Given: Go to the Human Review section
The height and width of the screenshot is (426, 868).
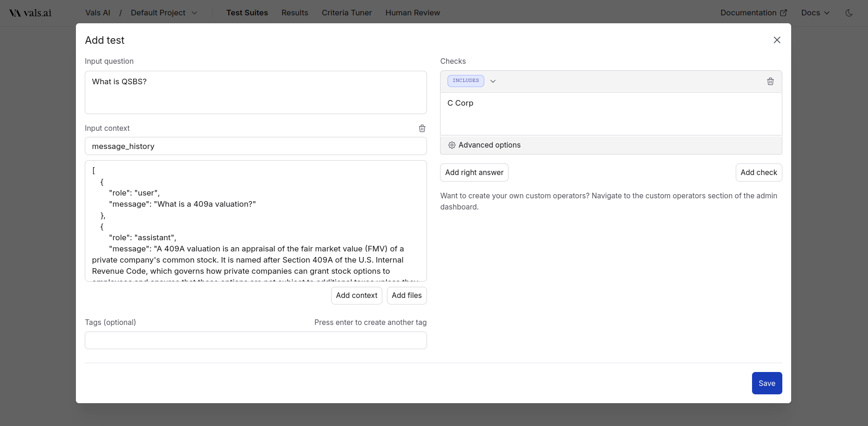Looking at the screenshot, I should [413, 13].
